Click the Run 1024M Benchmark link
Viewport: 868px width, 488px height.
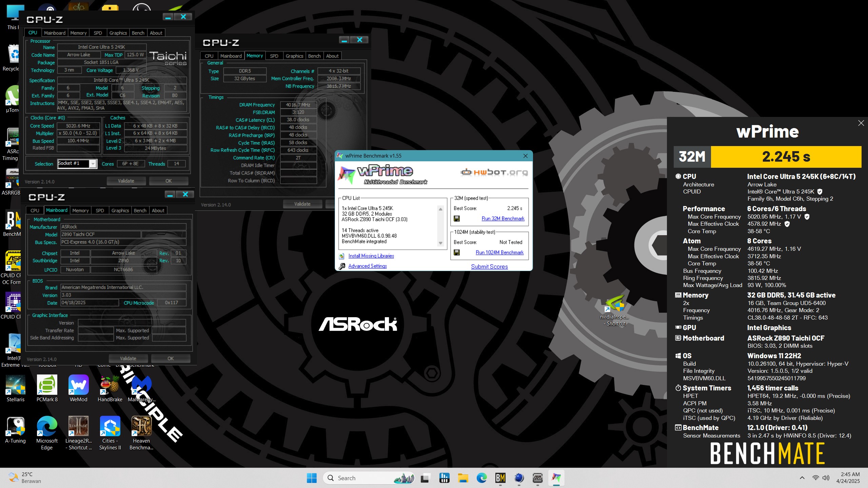point(499,252)
